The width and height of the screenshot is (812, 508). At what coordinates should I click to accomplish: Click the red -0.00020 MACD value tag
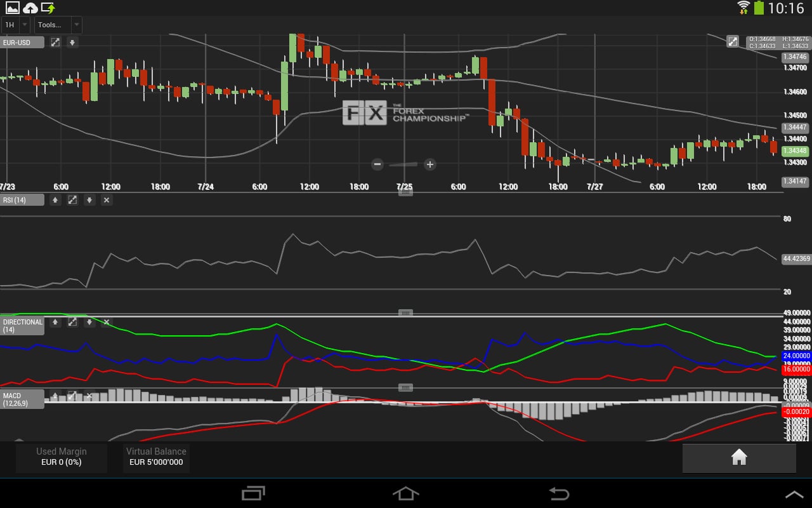(797, 411)
